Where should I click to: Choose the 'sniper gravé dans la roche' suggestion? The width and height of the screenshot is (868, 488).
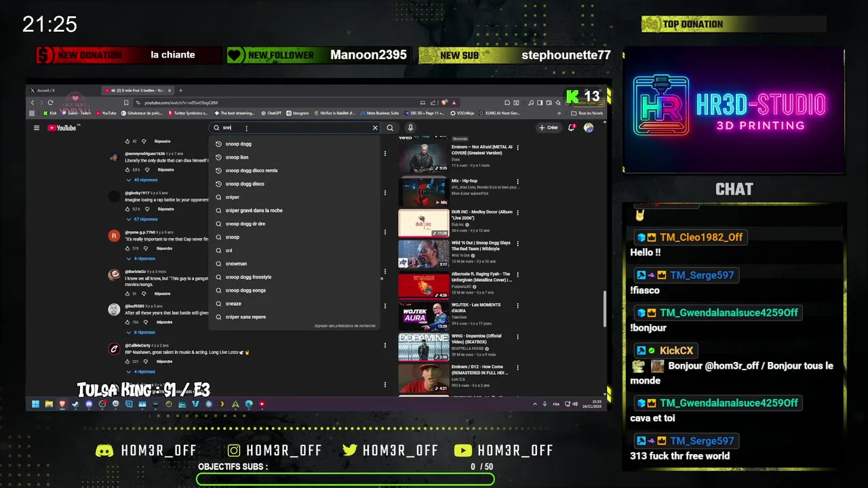coord(294,210)
